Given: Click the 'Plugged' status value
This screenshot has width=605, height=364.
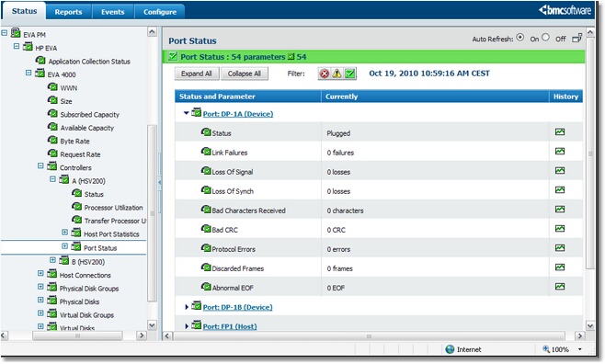Looking at the screenshot, I should click(x=338, y=133).
